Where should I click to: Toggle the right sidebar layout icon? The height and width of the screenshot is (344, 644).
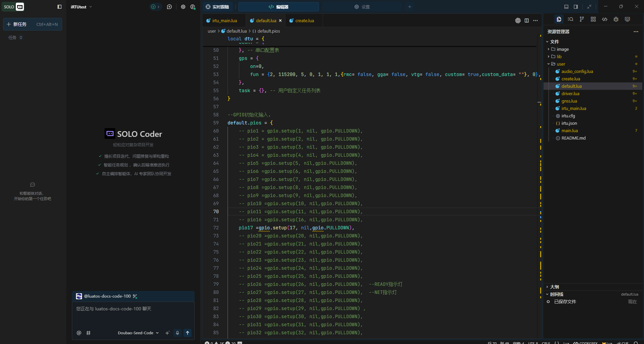576,7
